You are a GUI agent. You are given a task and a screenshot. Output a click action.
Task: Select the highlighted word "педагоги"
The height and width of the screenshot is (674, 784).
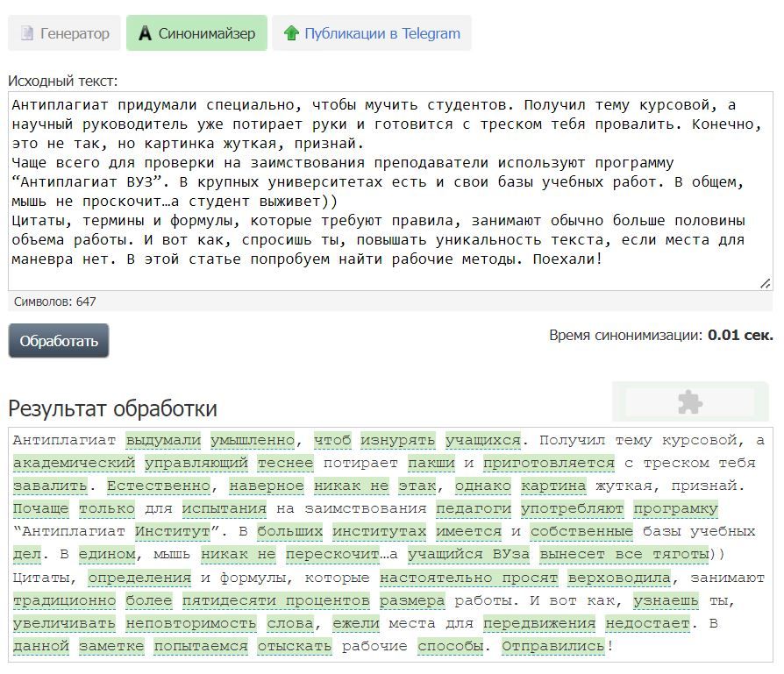pos(474,508)
